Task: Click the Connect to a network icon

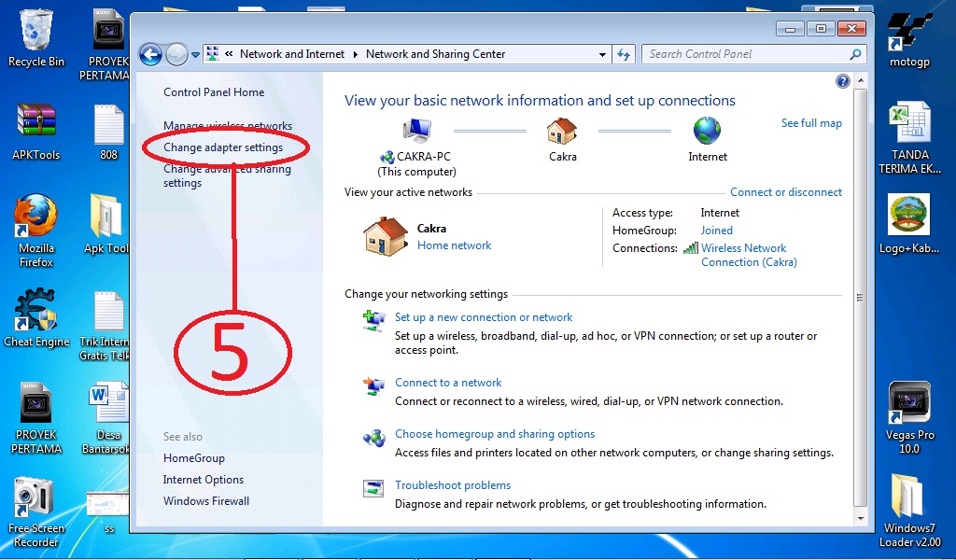Action: click(373, 385)
